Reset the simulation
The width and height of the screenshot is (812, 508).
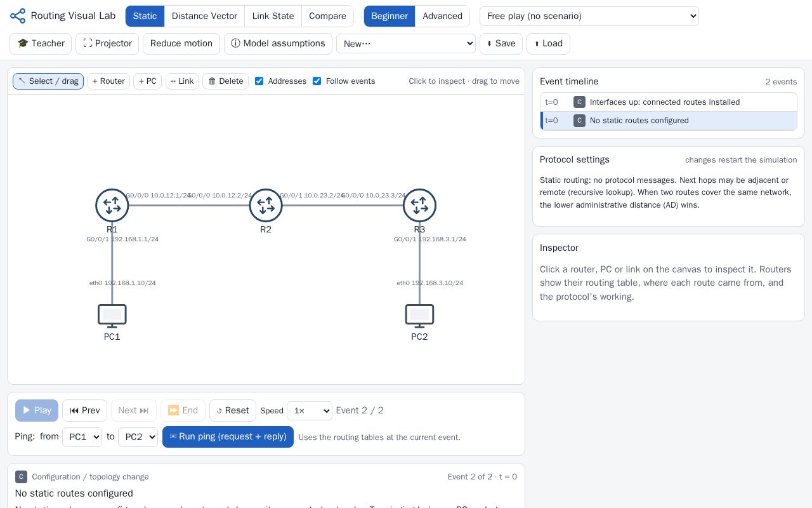[x=233, y=410]
